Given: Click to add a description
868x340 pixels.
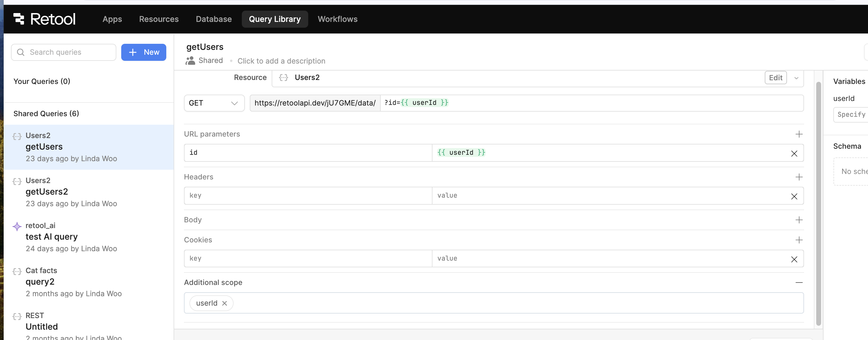Looking at the screenshot, I should 281,61.
